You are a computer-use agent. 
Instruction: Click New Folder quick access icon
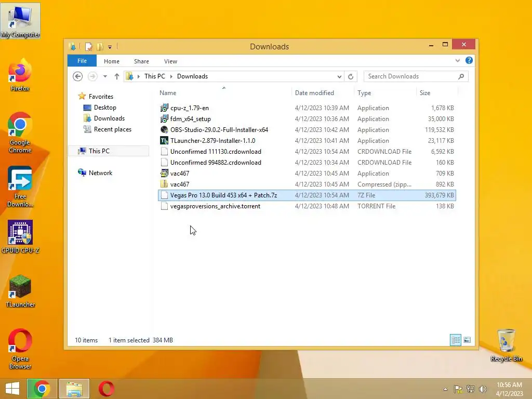100,46
